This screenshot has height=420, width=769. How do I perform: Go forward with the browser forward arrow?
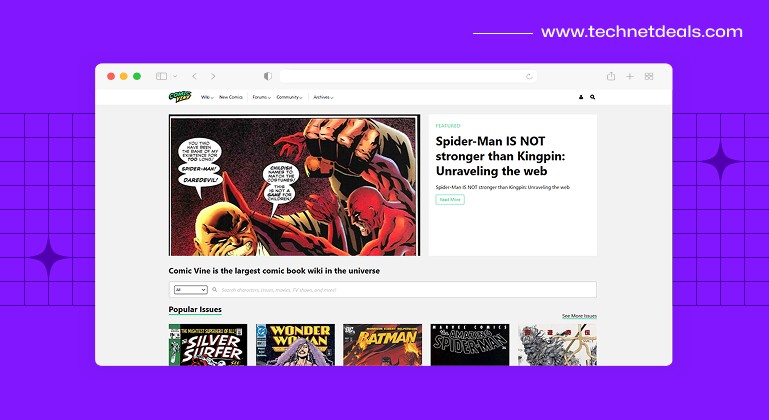(213, 76)
